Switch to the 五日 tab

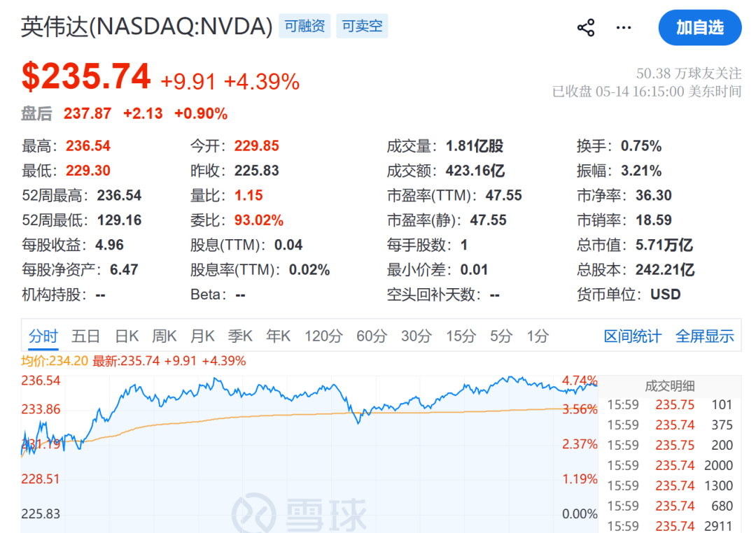click(86, 336)
